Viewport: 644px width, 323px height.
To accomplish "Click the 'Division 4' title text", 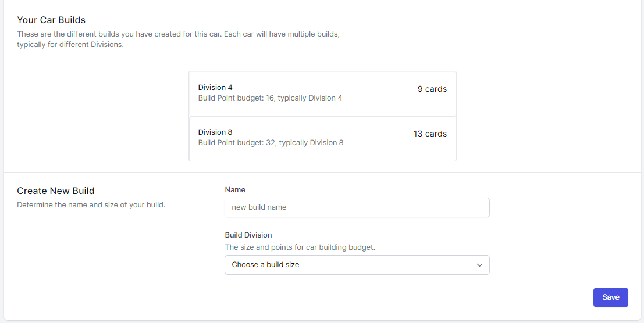I will [x=215, y=88].
